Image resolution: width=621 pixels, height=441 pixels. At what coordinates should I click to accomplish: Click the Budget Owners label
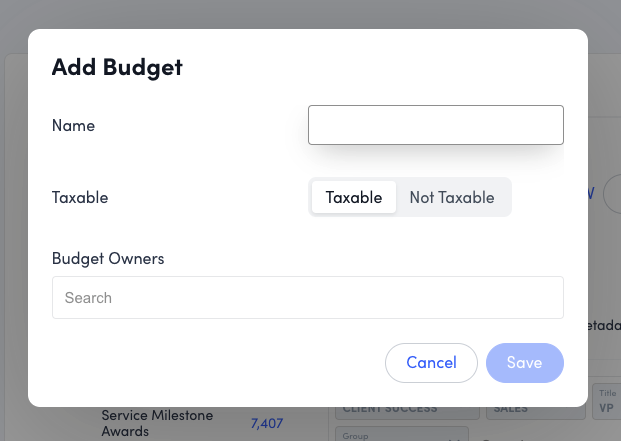(108, 258)
